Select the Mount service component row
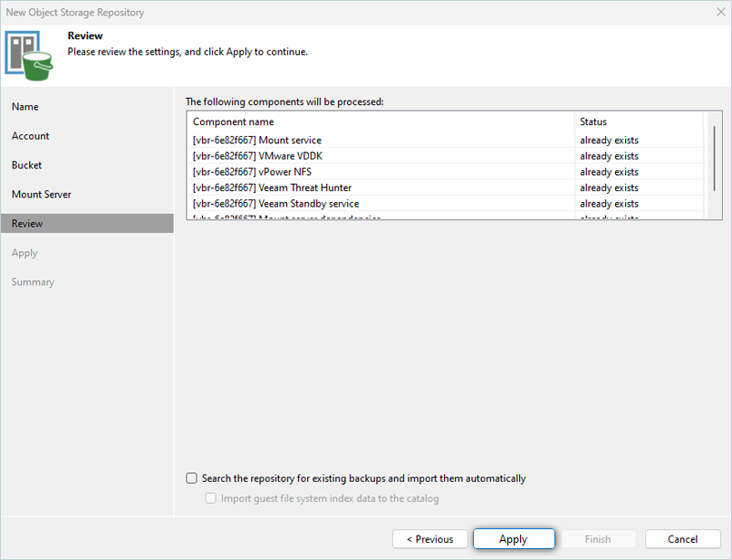The image size is (732, 560). pyautogui.click(x=257, y=140)
